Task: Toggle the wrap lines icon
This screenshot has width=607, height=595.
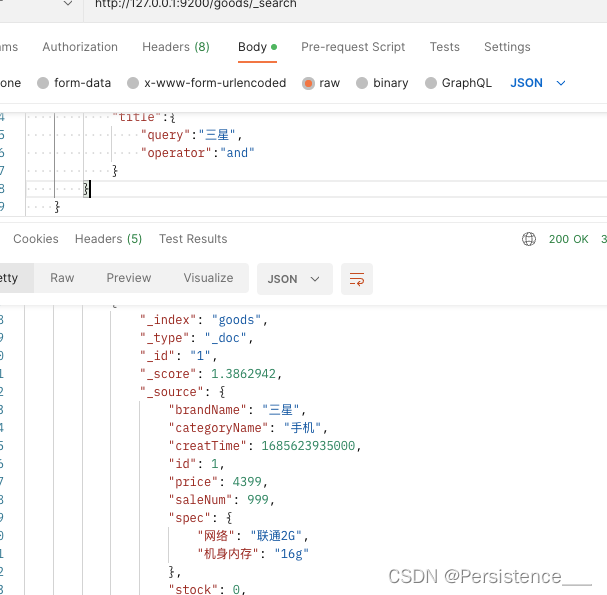Action: pyautogui.click(x=357, y=279)
